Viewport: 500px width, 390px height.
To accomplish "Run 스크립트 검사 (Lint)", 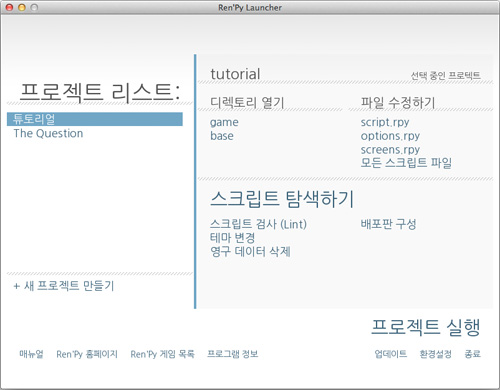I will click(x=258, y=224).
